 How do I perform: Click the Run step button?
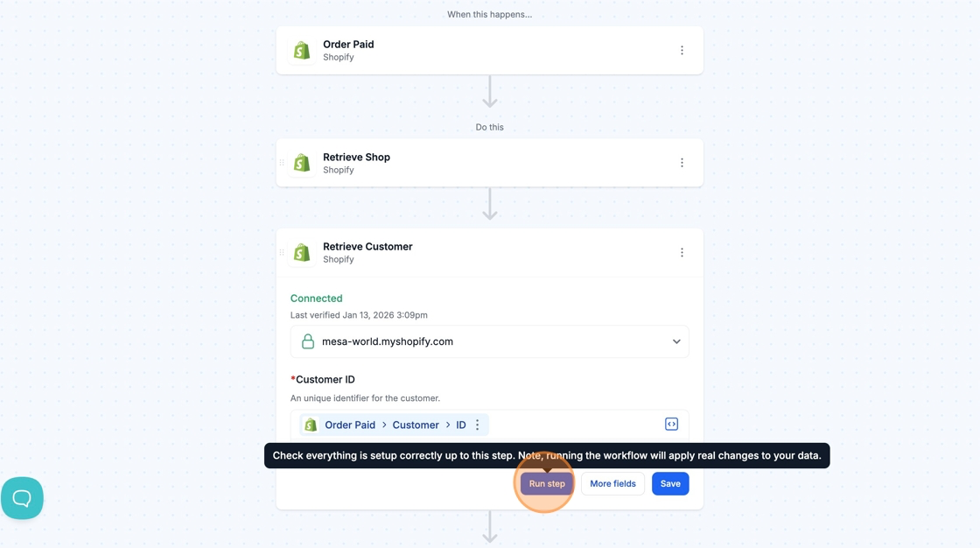547,484
